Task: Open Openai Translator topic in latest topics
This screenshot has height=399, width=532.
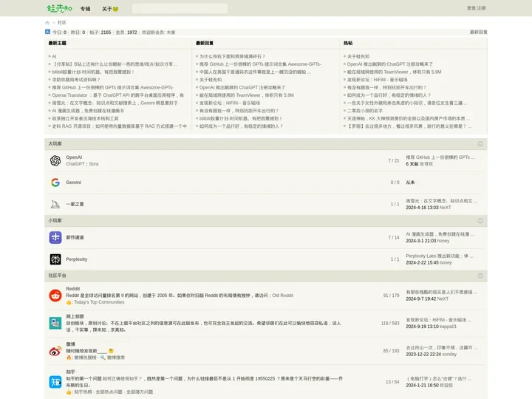Action: tap(117, 95)
